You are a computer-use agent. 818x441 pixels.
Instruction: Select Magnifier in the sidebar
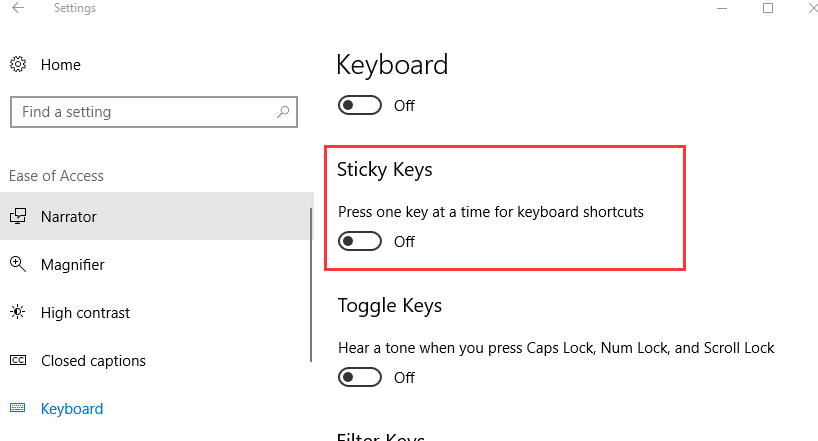[x=73, y=265]
